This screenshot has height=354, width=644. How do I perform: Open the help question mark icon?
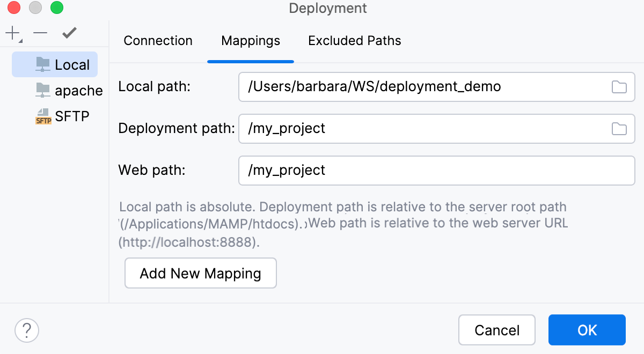(26, 330)
